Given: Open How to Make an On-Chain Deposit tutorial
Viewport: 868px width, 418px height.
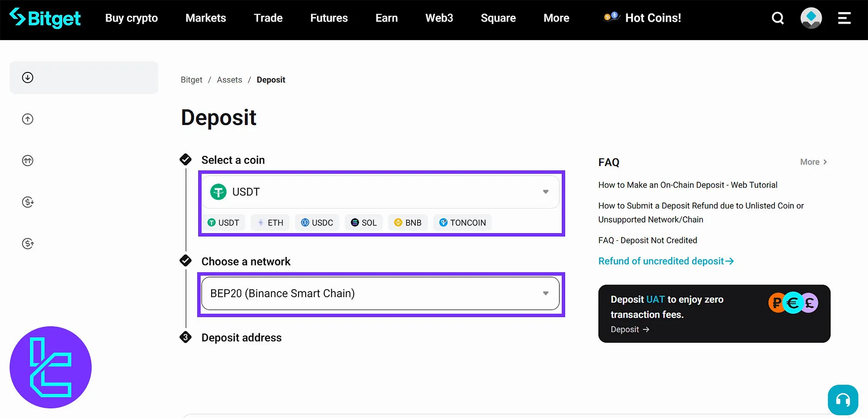Looking at the screenshot, I should (x=688, y=185).
